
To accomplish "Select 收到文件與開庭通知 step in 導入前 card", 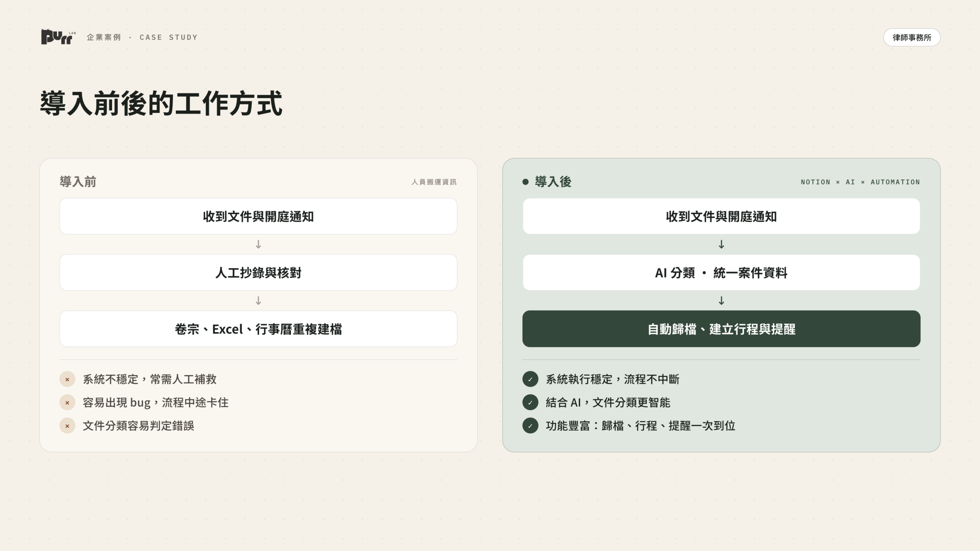I will 258,216.
